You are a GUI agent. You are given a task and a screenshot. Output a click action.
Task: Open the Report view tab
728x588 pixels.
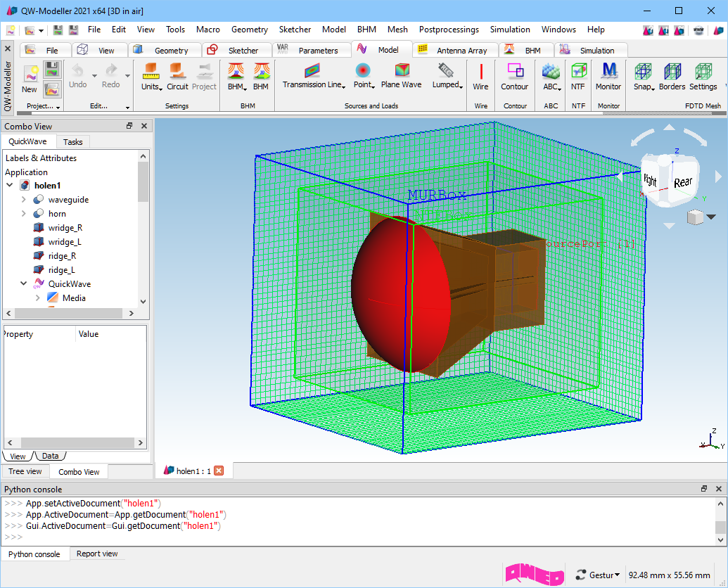pyautogui.click(x=97, y=554)
